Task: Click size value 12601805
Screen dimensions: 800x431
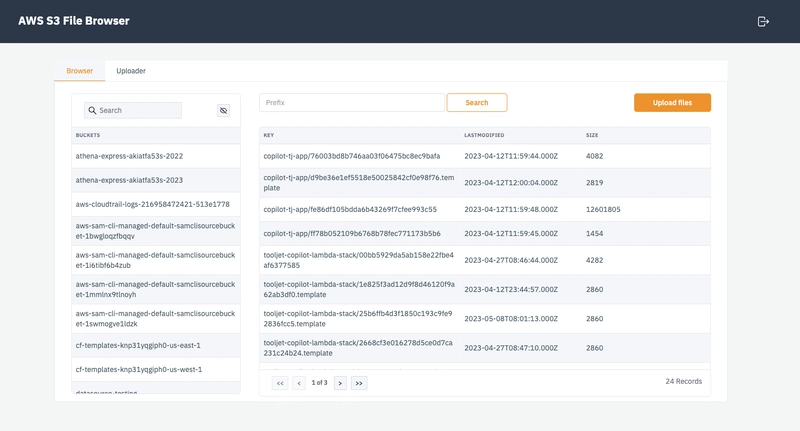Action: click(603, 209)
